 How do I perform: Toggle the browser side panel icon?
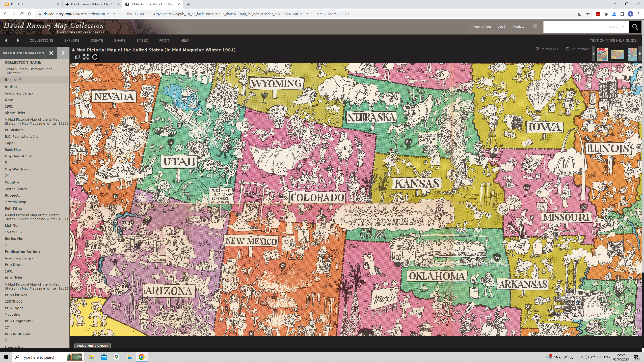622,14
